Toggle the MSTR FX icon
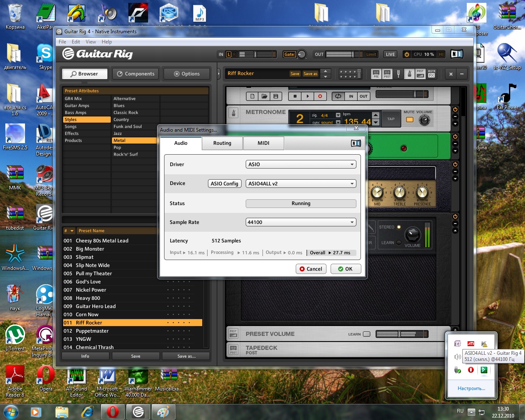525x420 pixels. pos(431,74)
